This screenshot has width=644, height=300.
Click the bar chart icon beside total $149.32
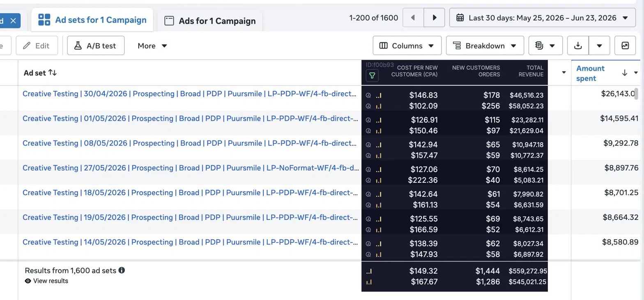(x=369, y=271)
